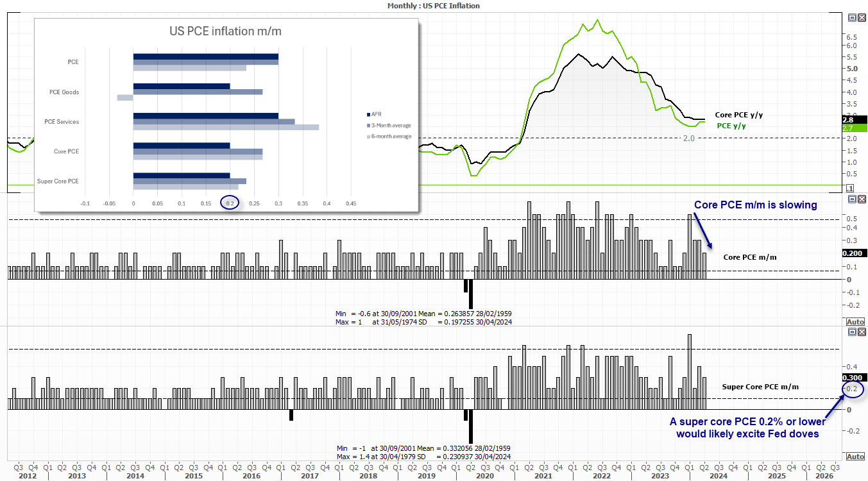The height and width of the screenshot is (481, 868).
Task: Click the Super Core PCE category label in the inset
Action: (x=59, y=181)
